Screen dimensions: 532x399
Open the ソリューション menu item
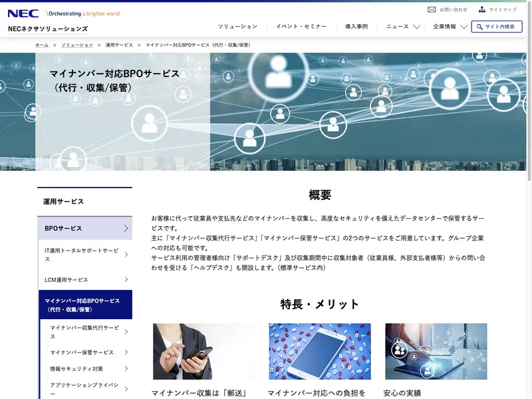point(237,27)
